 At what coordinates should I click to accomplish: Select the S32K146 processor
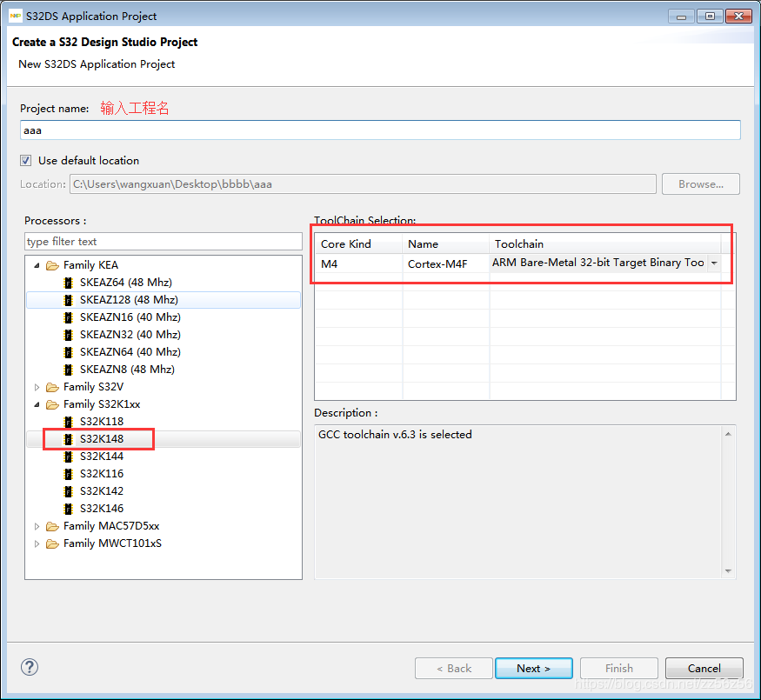[102, 508]
